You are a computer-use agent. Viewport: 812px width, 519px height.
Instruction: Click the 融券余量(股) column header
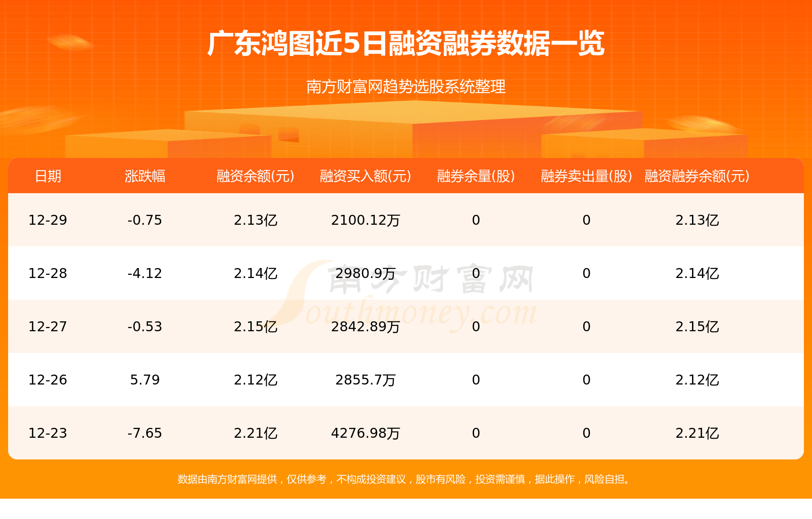coord(476,176)
